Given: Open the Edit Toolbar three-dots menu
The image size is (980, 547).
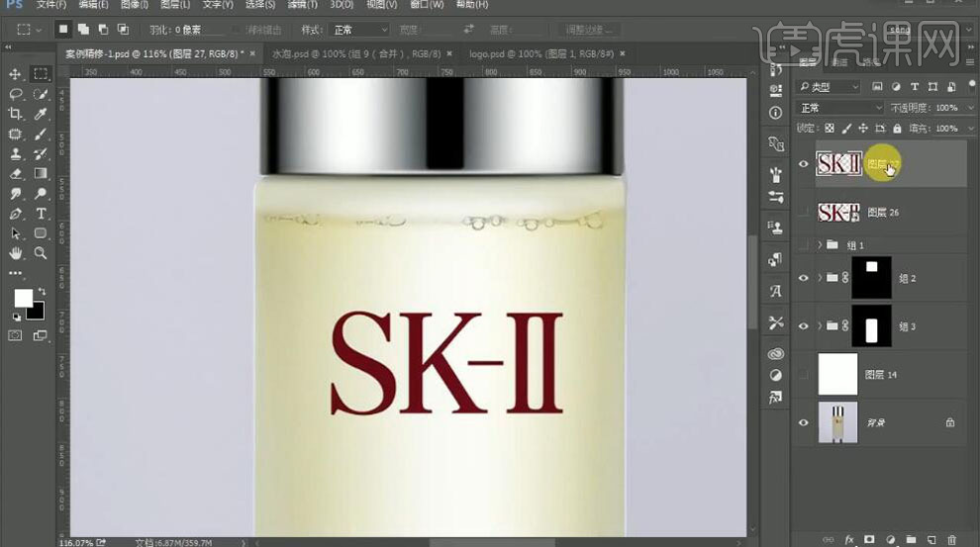Looking at the screenshot, I should click(x=15, y=273).
